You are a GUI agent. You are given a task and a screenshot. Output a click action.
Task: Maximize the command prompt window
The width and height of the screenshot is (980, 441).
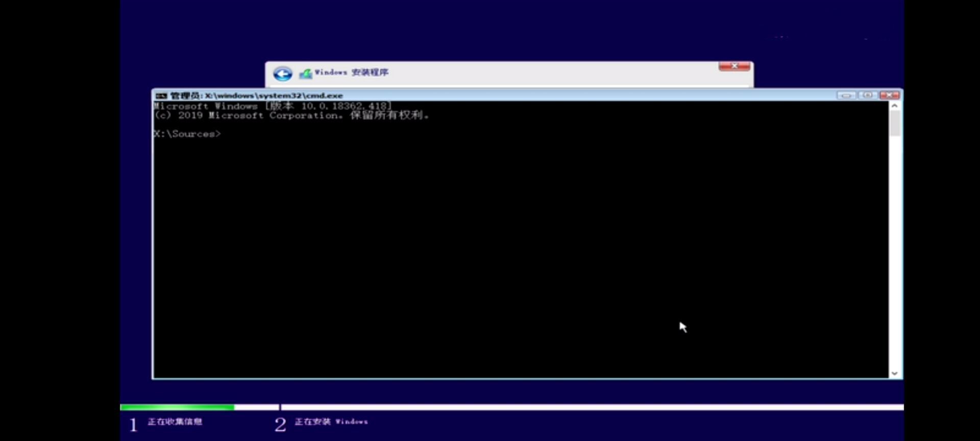(x=867, y=95)
